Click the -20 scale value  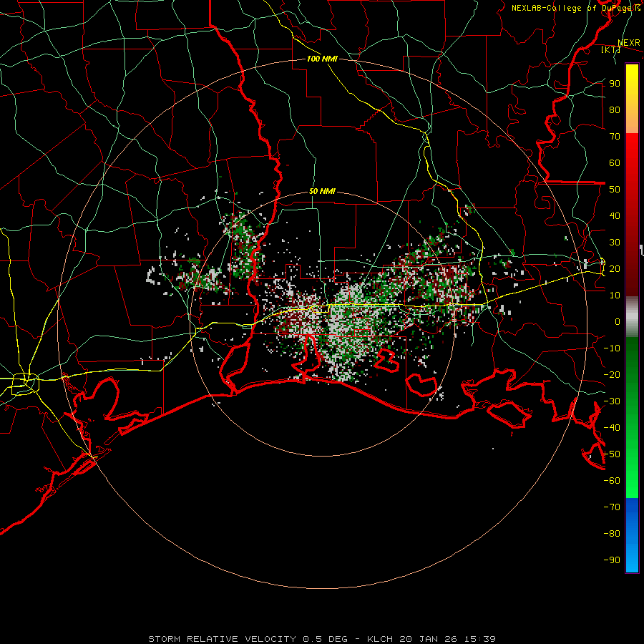tap(612, 374)
